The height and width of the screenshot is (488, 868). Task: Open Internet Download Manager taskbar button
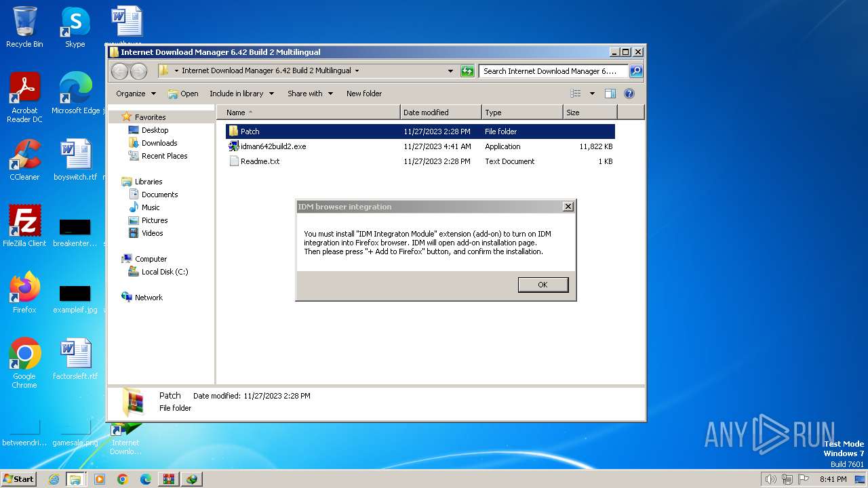click(192, 479)
